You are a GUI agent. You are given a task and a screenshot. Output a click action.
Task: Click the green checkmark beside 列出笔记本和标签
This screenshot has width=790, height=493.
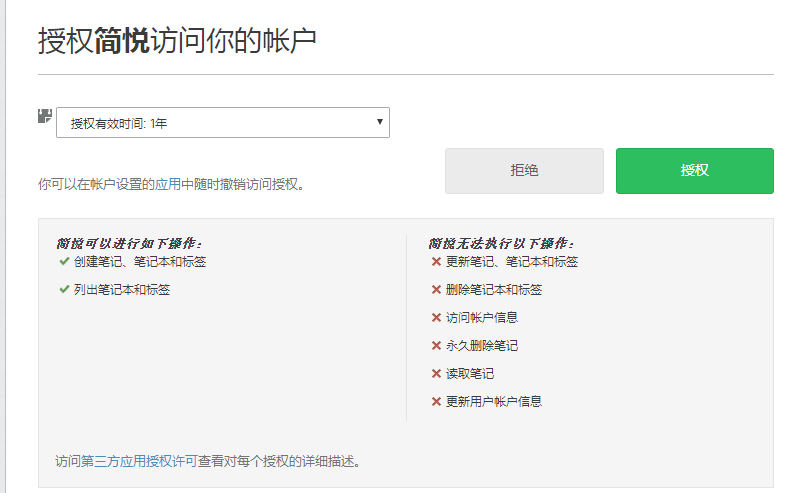pos(64,289)
